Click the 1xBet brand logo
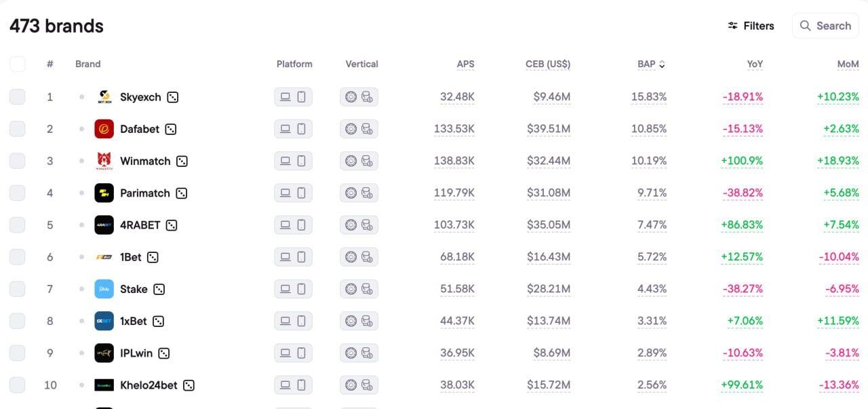Viewport: 868px width, 409px height. tap(104, 321)
